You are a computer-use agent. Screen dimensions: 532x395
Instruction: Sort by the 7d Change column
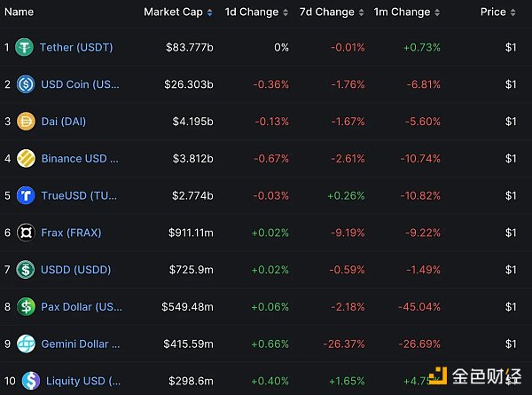327,12
